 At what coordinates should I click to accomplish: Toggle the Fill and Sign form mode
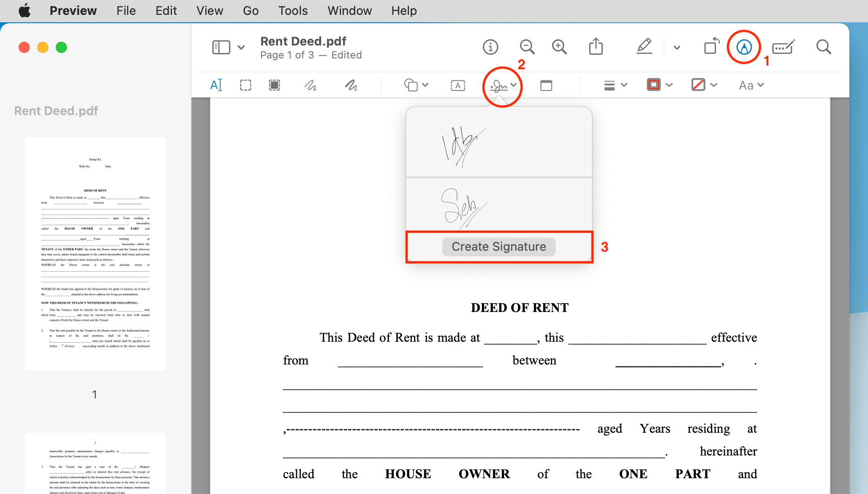pyautogui.click(x=783, y=47)
